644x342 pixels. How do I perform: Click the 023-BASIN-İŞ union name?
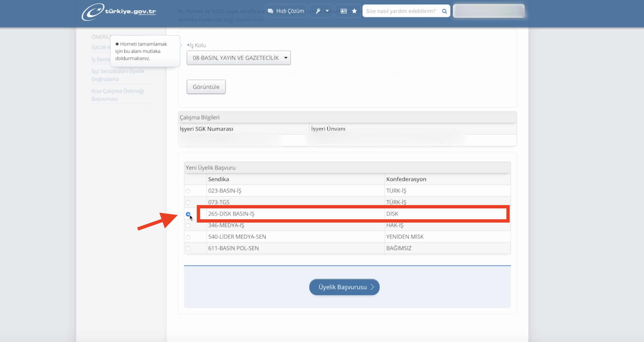(x=225, y=191)
